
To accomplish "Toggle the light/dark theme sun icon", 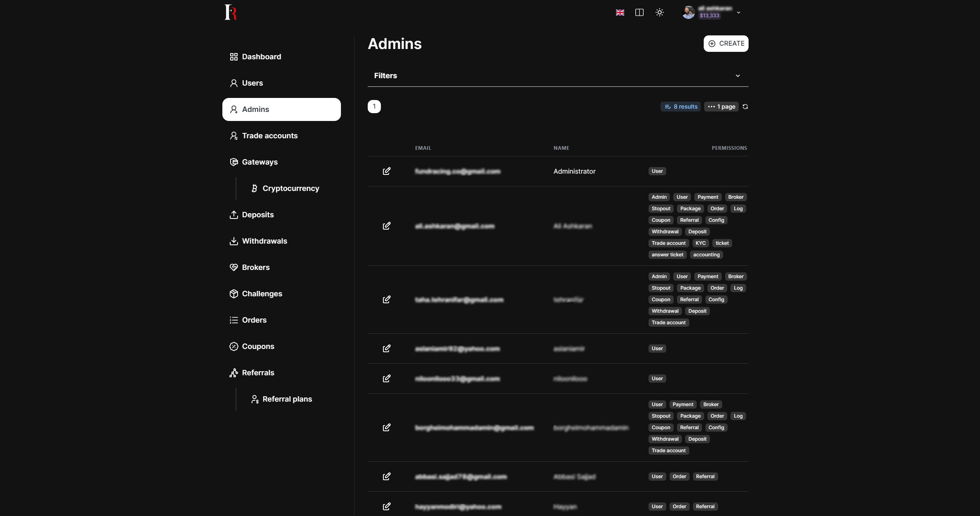I will point(659,12).
